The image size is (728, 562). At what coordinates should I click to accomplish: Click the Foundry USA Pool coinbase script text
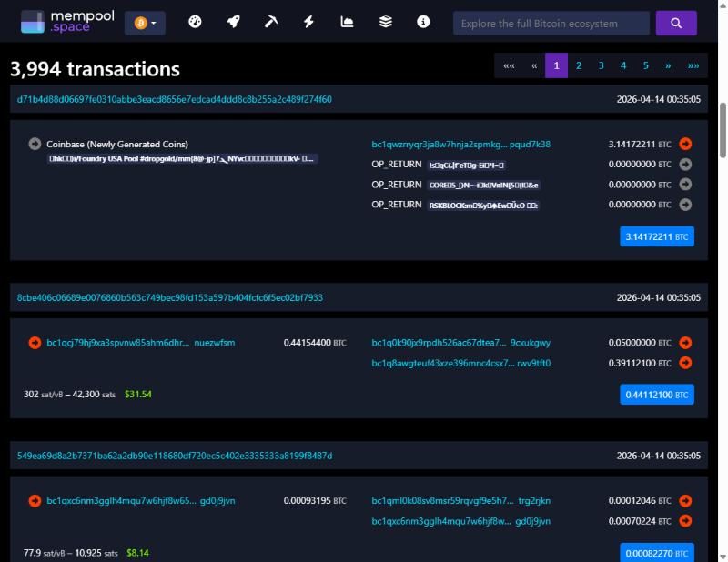pos(182,159)
